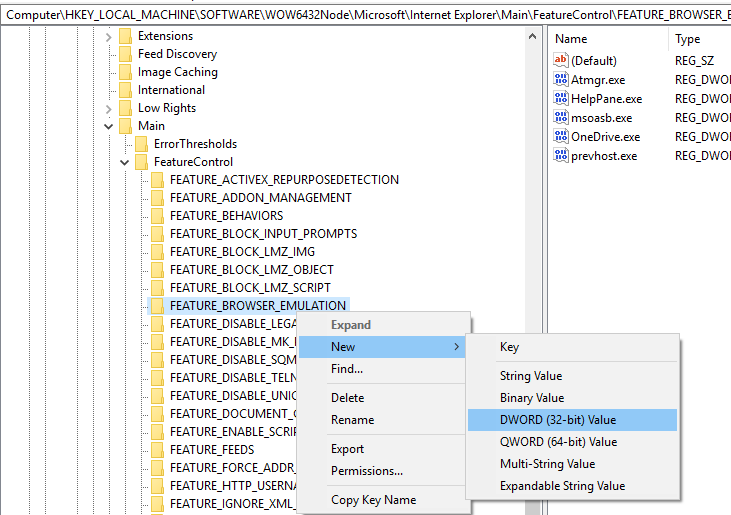Expand the Low Rights key
Image resolution: width=731 pixels, height=515 pixels.
tap(109, 108)
